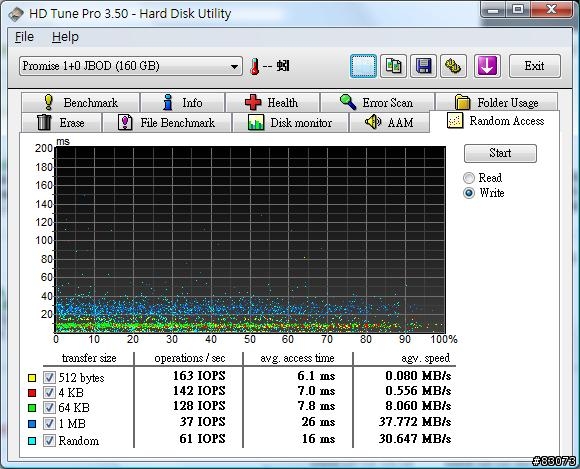Click the copy screenshot to clipboard icon

pyautogui.click(x=363, y=66)
